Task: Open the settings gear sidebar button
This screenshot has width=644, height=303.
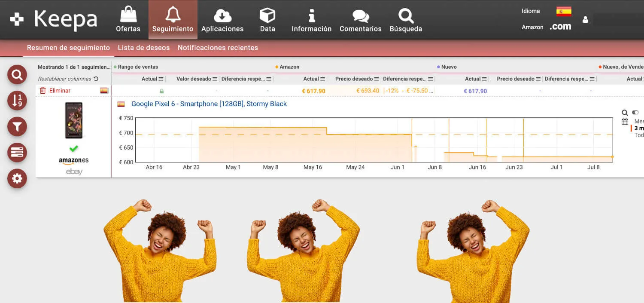Action: click(17, 178)
